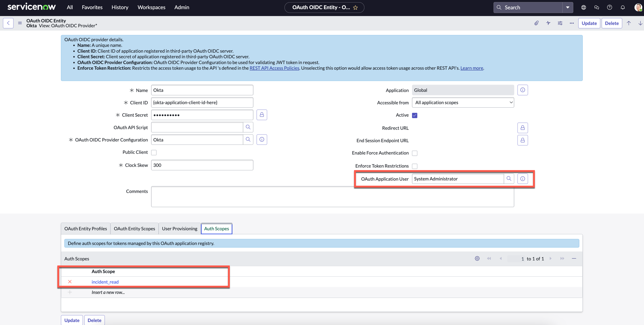
Task: Tick Enable Force Authentication checkbox
Action: pyautogui.click(x=415, y=153)
